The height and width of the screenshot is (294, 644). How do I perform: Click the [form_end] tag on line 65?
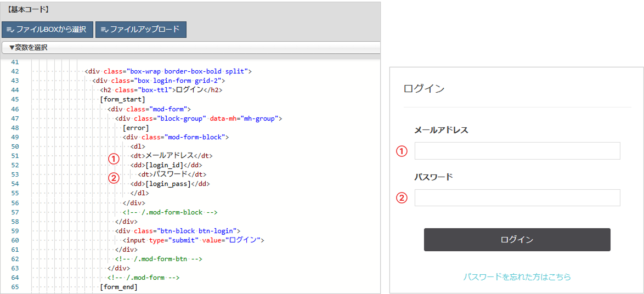pyautogui.click(x=118, y=287)
